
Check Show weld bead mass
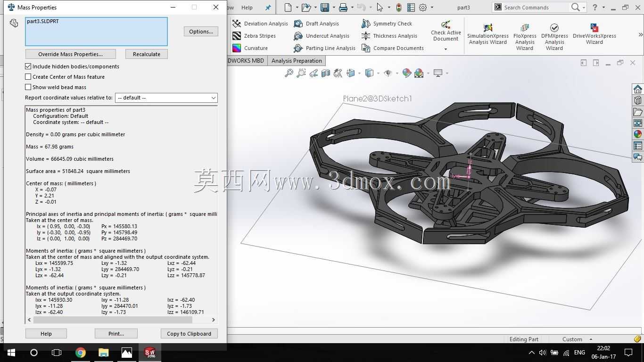pos(28,87)
